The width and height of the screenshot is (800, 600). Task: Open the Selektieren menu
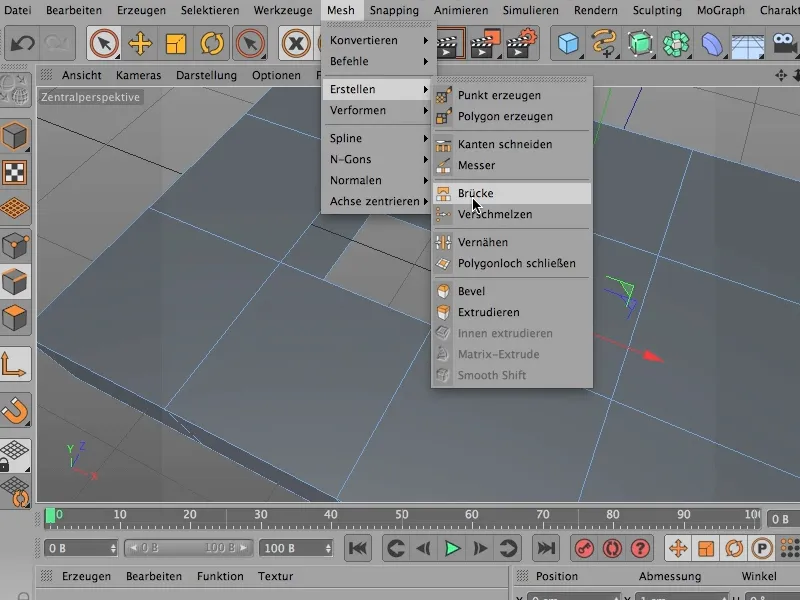point(210,10)
